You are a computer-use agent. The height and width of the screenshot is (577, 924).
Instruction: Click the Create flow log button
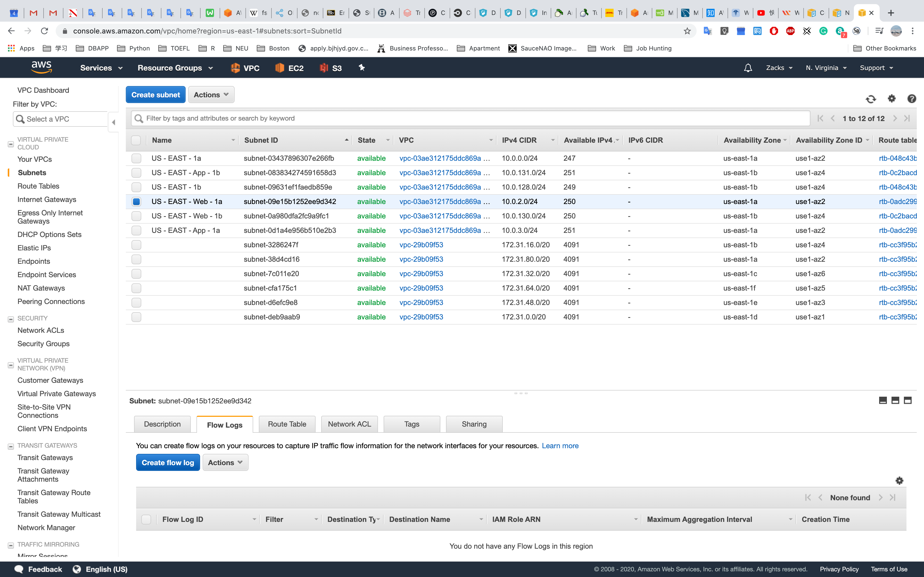click(168, 463)
